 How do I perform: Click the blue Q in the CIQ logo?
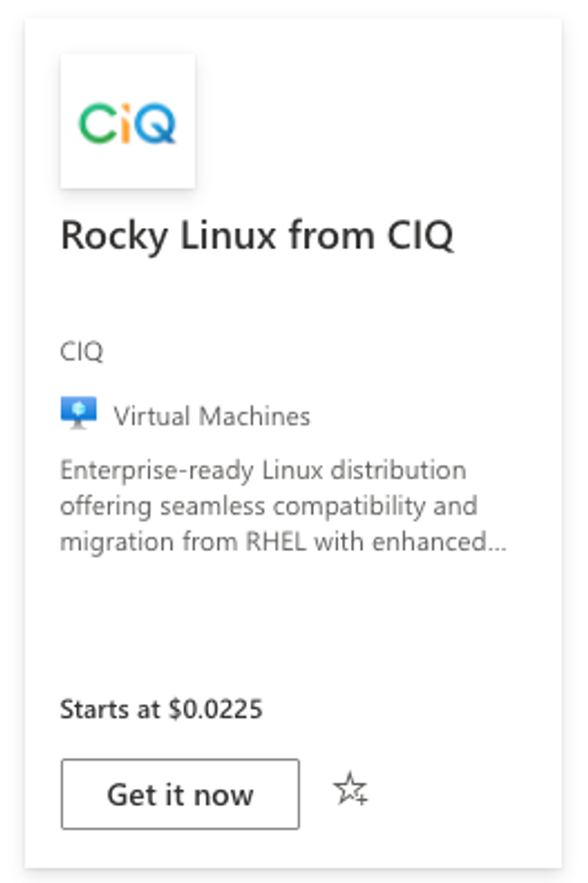coord(156,123)
